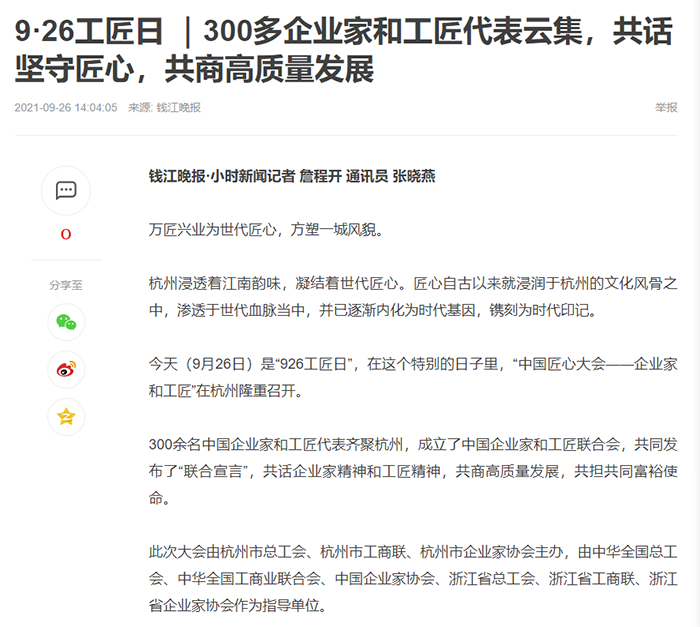700x627 pixels.
Task: Share to Qzone with star icon
Action: (x=66, y=417)
